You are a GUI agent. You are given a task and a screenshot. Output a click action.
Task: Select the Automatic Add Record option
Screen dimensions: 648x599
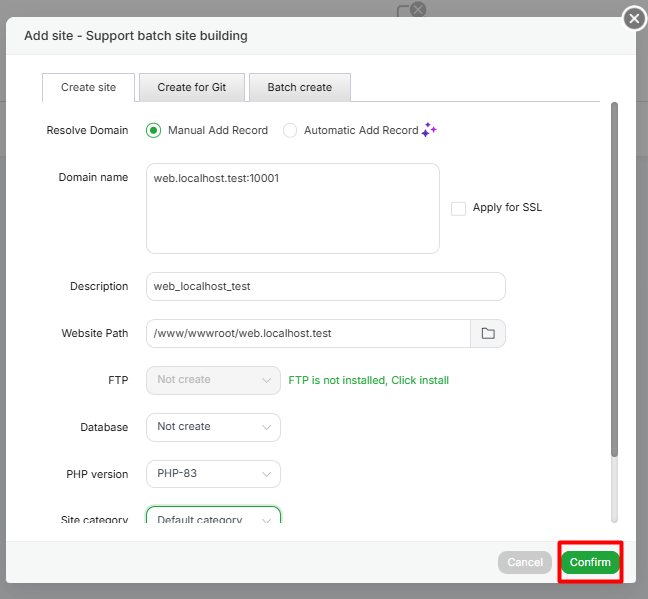[290, 130]
